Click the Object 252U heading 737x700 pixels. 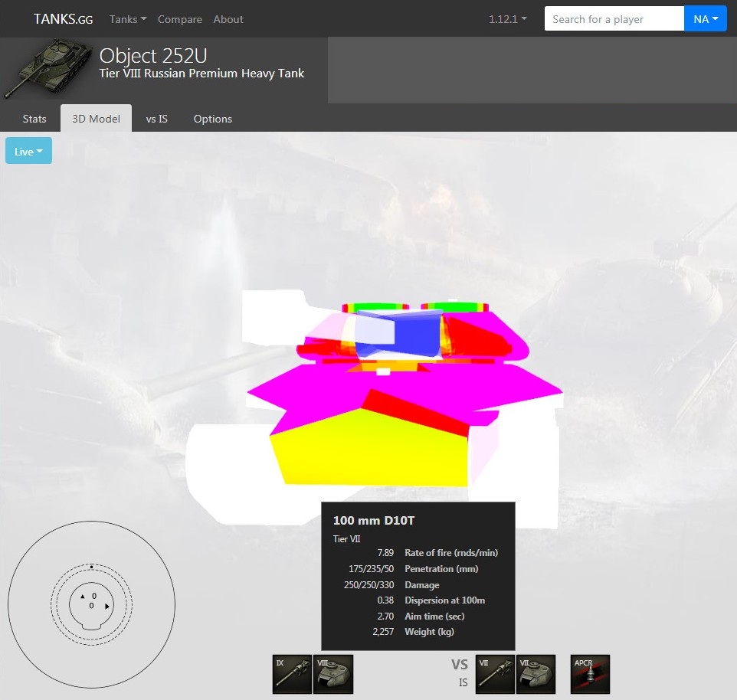click(x=153, y=55)
